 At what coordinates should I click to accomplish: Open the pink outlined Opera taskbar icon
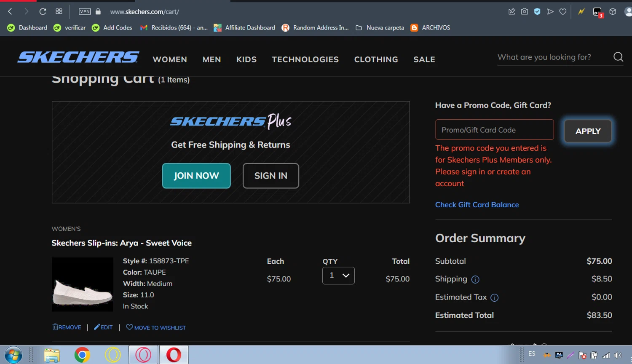(x=143, y=355)
